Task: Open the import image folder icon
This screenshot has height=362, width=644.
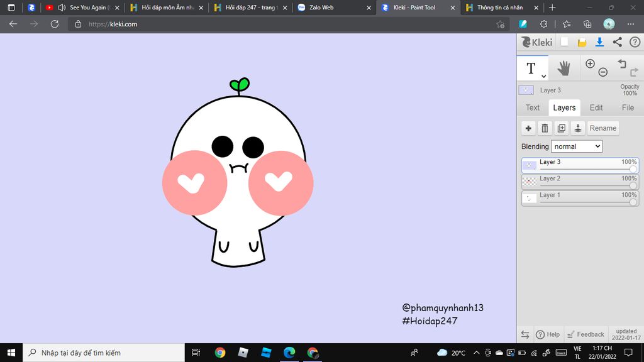Action: 582,42
